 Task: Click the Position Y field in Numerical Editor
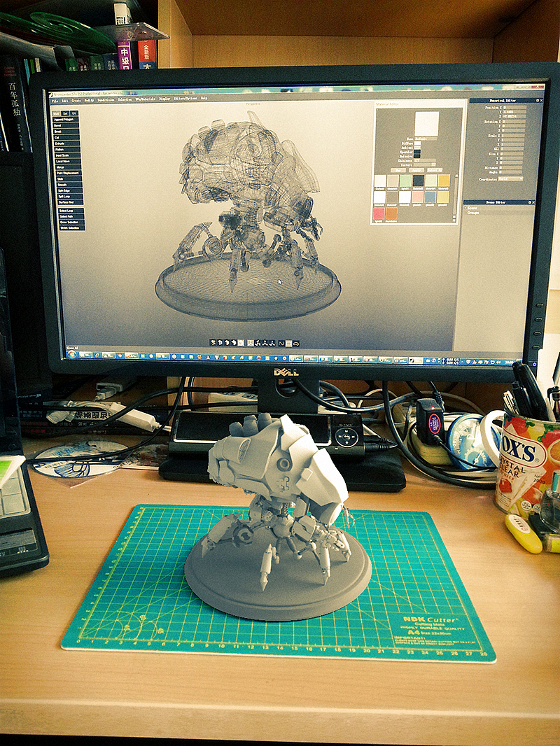pyautogui.click(x=514, y=112)
